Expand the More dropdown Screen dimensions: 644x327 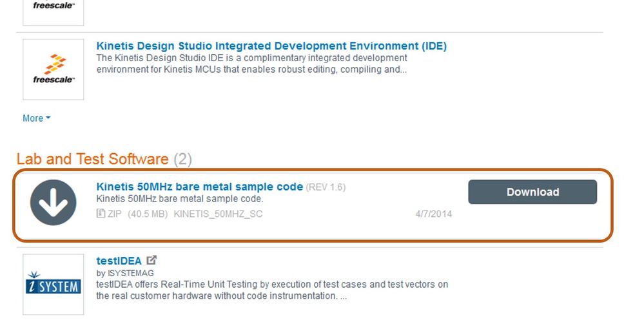[36, 118]
